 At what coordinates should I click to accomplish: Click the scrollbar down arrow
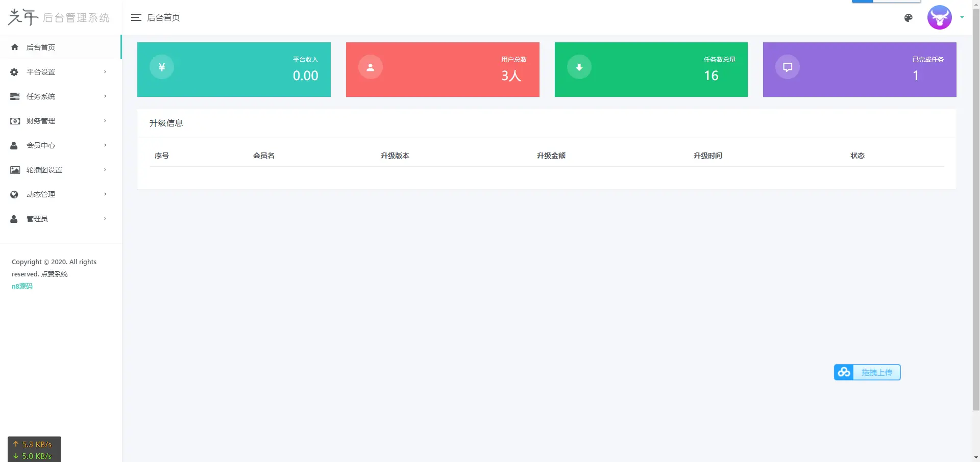(x=976, y=457)
